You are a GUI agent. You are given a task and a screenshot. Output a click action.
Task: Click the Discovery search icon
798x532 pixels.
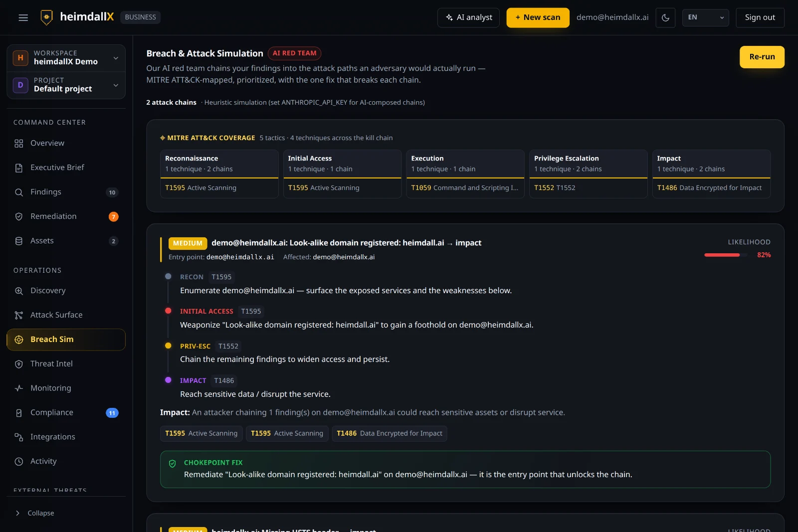click(19, 291)
